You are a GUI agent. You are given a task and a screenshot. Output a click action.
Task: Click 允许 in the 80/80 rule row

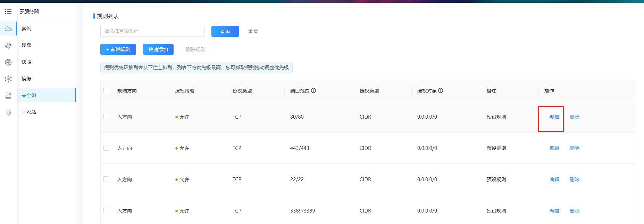click(x=184, y=117)
